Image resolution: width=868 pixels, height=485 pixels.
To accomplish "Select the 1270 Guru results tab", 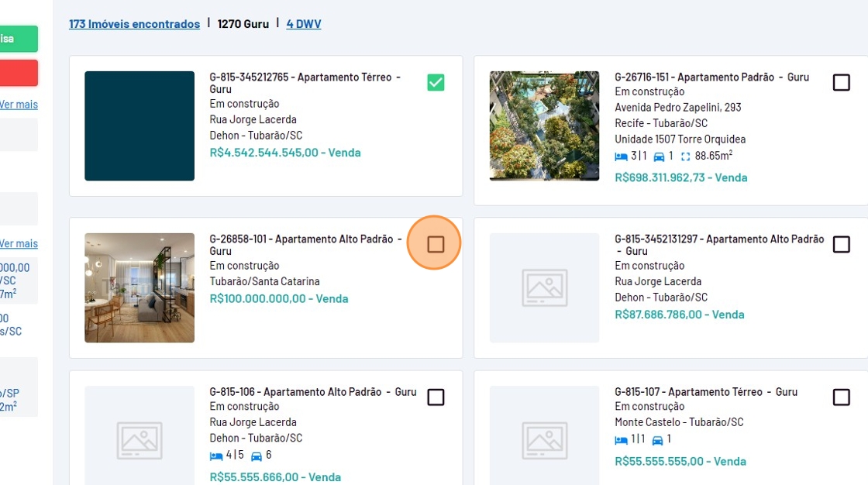I will point(243,24).
